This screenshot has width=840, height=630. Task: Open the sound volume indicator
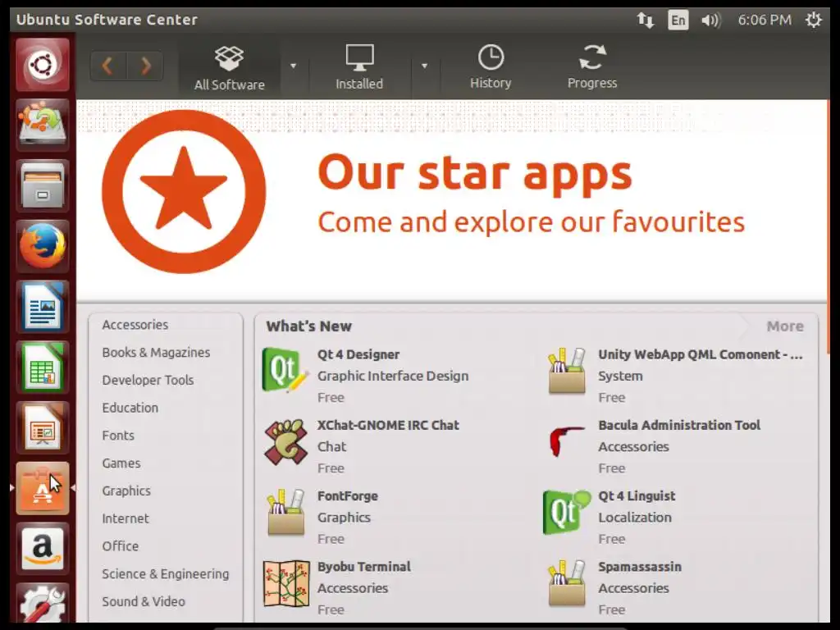pyautogui.click(x=711, y=21)
